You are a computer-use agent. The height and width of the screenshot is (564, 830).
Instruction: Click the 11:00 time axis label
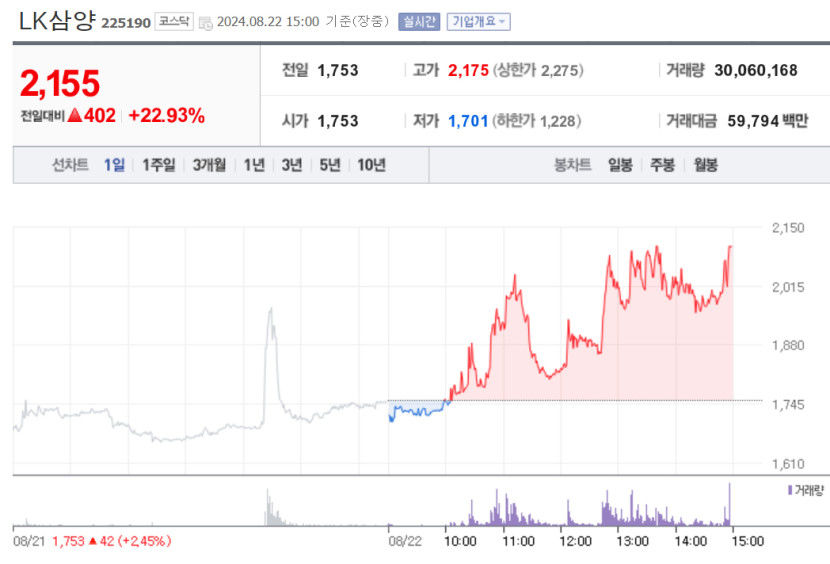[518, 541]
